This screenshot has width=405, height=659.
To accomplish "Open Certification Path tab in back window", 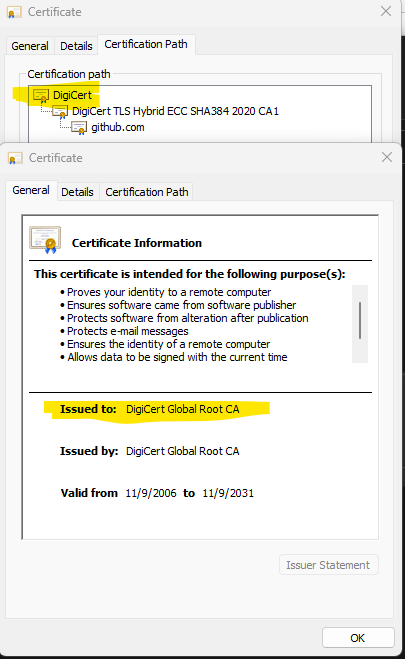I will 146,44.
